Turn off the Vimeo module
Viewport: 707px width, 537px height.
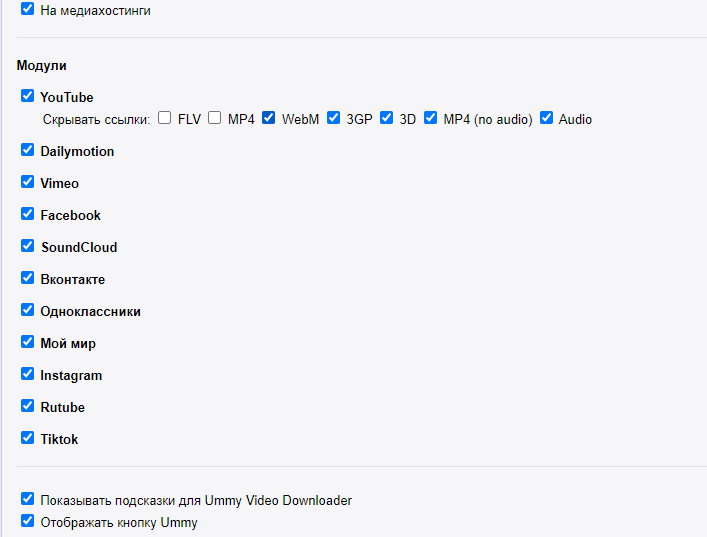[28, 182]
